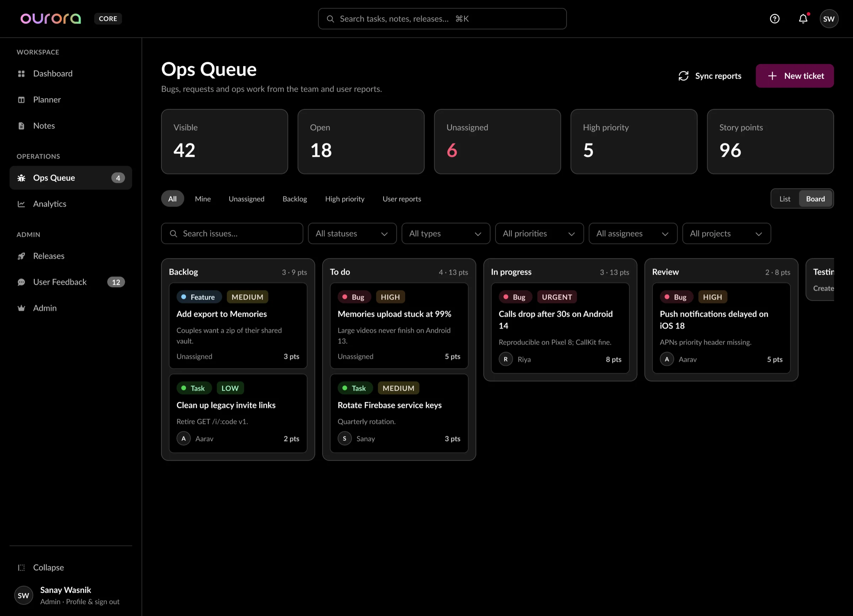This screenshot has width=853, height=616.
Task: Click the Collapse sidebar icon
Action: (x=21, y=568)
